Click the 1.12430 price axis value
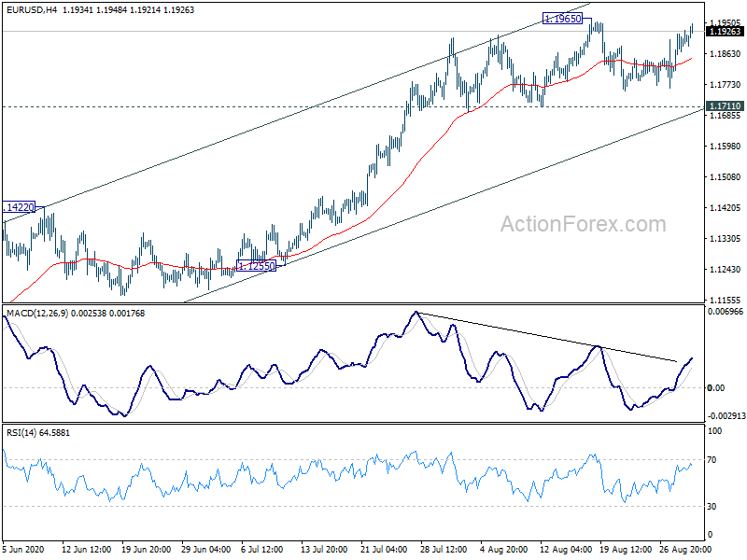The height and width of the screenshot is (560, 747). (726, 270)
